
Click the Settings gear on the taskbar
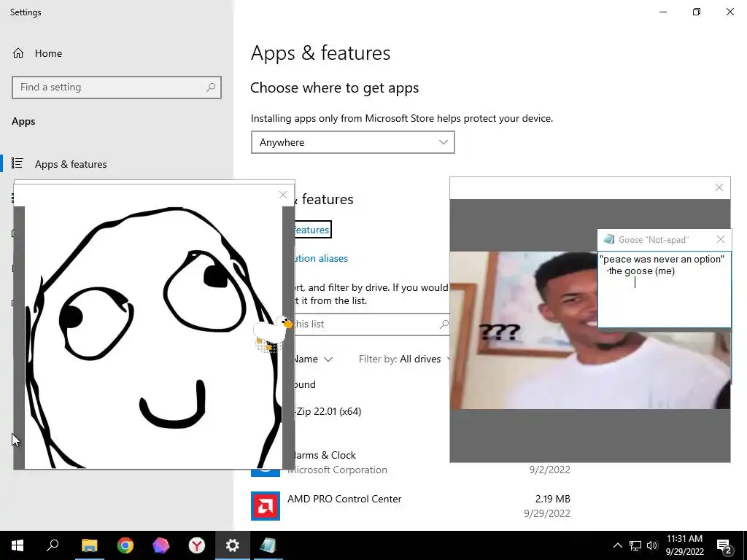pyautogui.click(x=233, y=545)
